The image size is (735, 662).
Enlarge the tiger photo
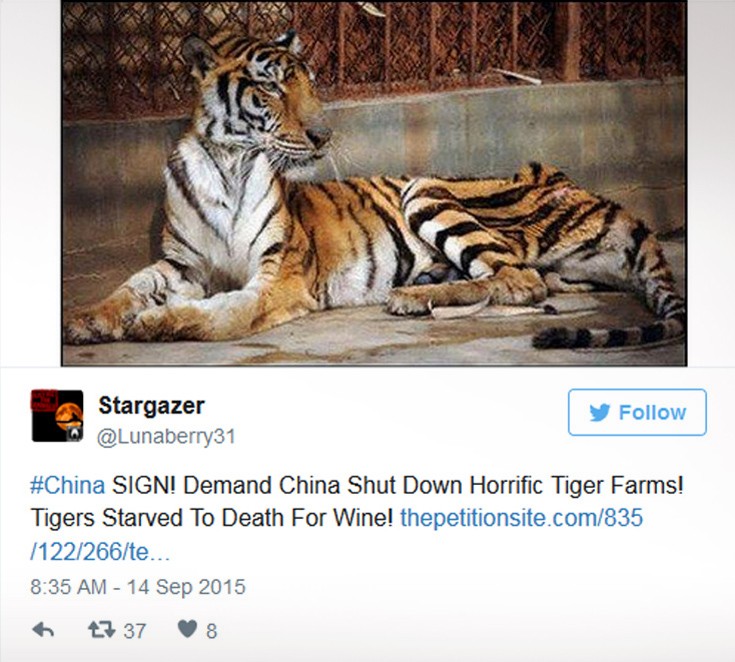click(374, 183)
